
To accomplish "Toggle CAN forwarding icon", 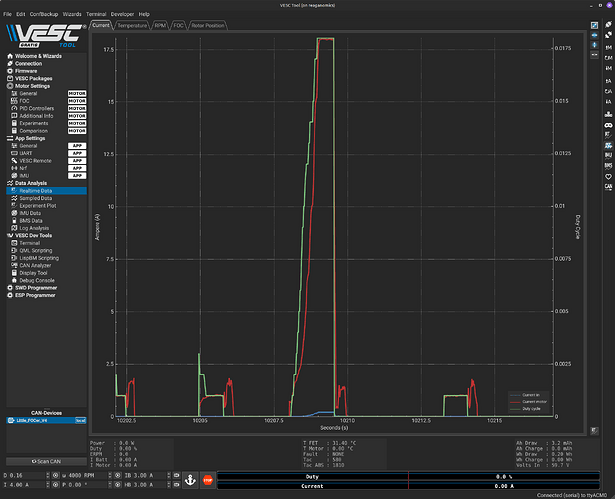I will pos(608,187).
